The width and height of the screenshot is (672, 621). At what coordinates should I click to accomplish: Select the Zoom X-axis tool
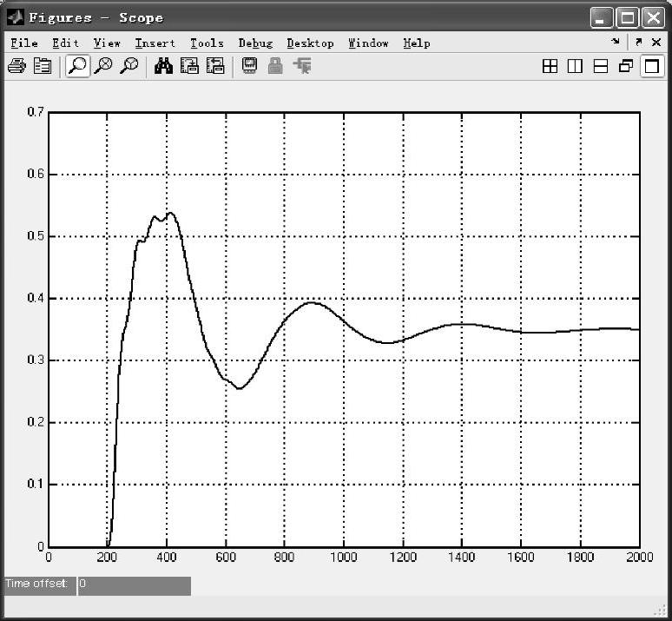(103, 66)
